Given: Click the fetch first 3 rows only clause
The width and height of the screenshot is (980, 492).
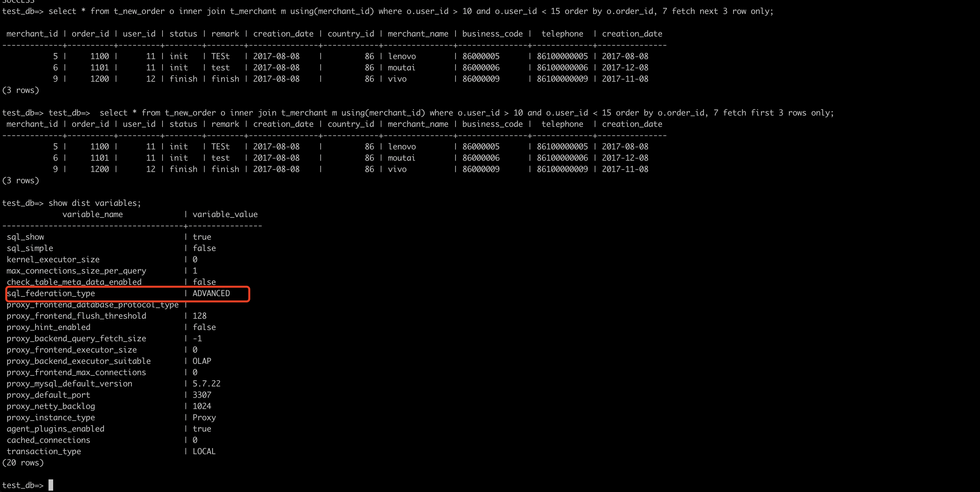Looking at the screenshot, I should [776, 113].
